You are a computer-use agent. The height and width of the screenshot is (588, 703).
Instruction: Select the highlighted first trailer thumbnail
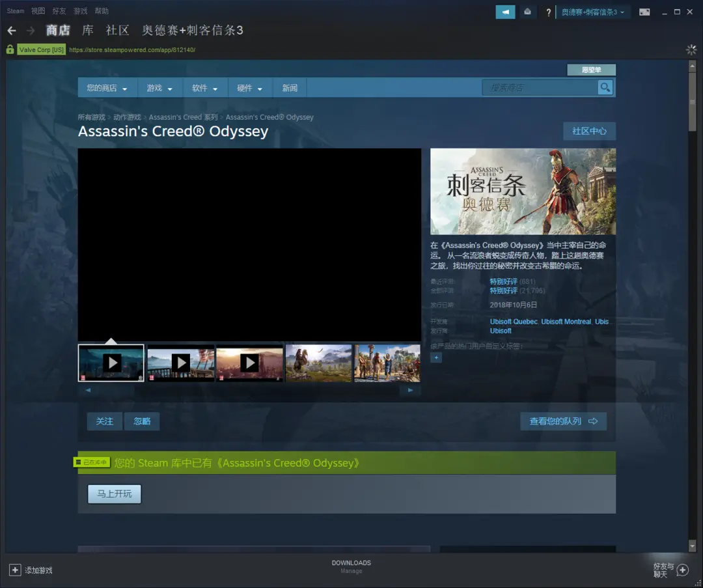click(111, 363)
